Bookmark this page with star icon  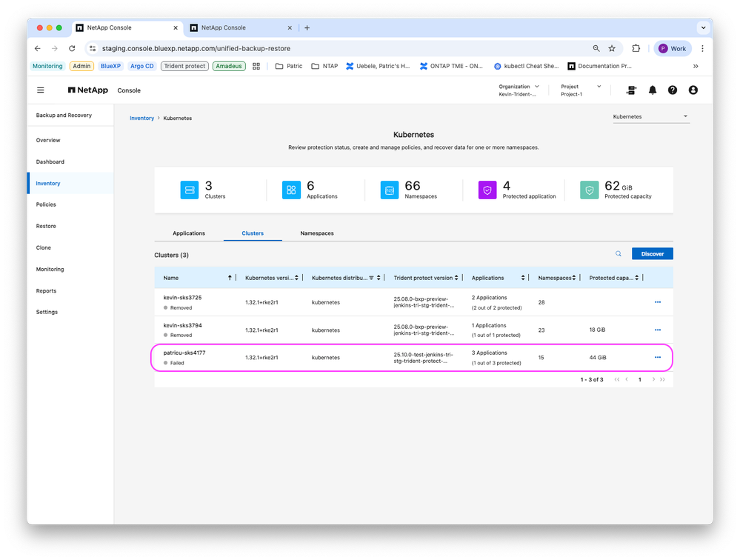click(x=612, y=48)
